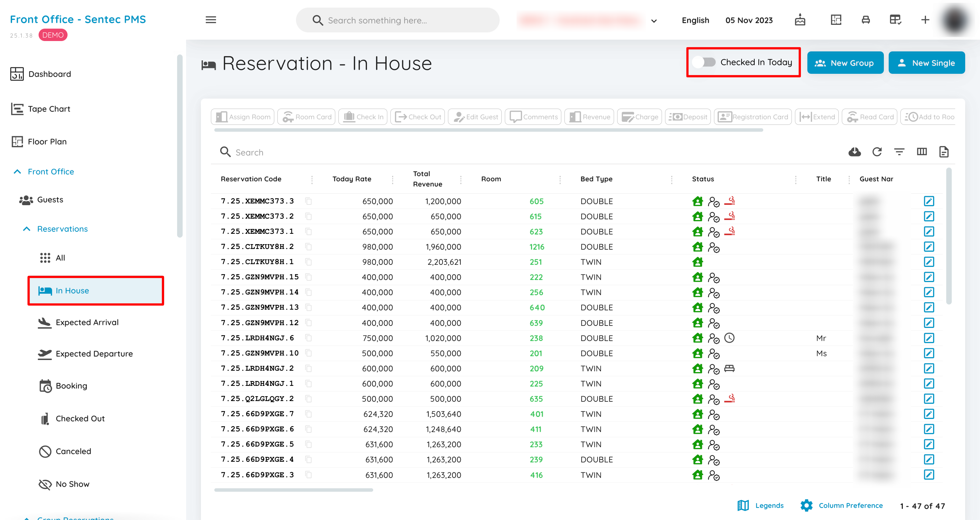The width and height of the screenshot is (980, 520).
Task: Create a New Single reservation
Action: [926, 63]
